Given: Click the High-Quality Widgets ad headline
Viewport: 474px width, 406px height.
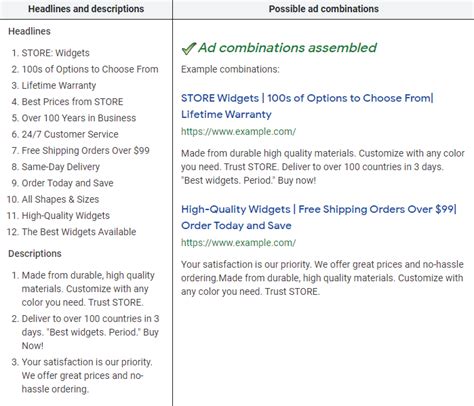Looking at the screenshot, I should [319, 217].
